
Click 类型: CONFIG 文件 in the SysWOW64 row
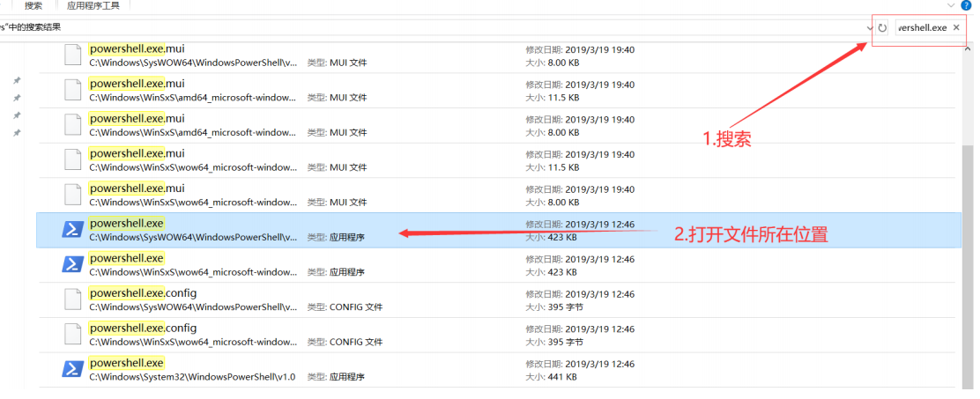[345, 307]
